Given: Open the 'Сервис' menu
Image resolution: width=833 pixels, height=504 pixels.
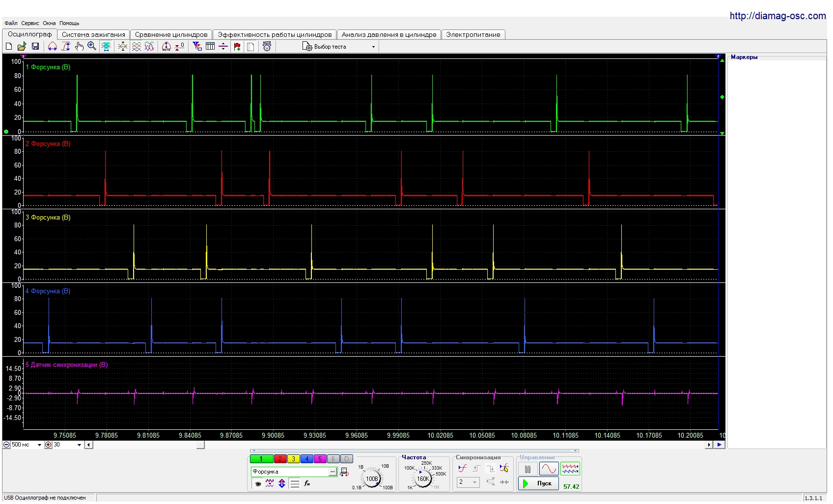Looking at the screenshot, I should (x=30, y=23).
